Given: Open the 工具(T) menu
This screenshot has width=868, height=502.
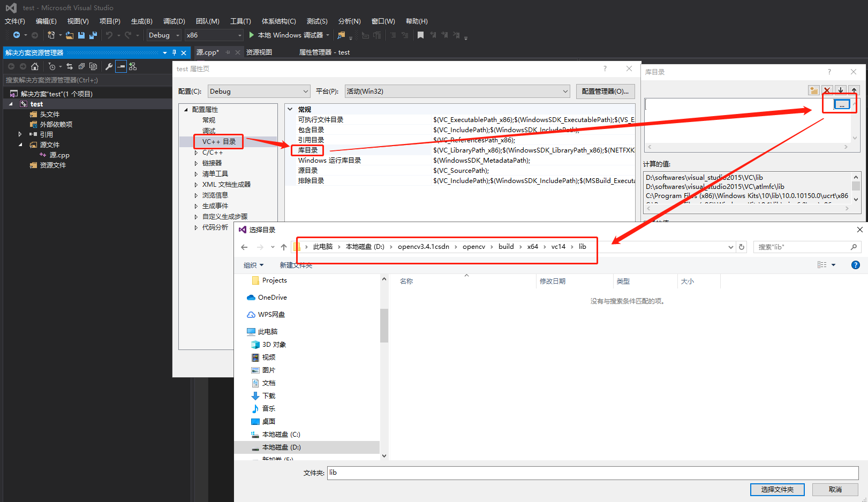Looking at the screenshot, I should tap(240, 21).
